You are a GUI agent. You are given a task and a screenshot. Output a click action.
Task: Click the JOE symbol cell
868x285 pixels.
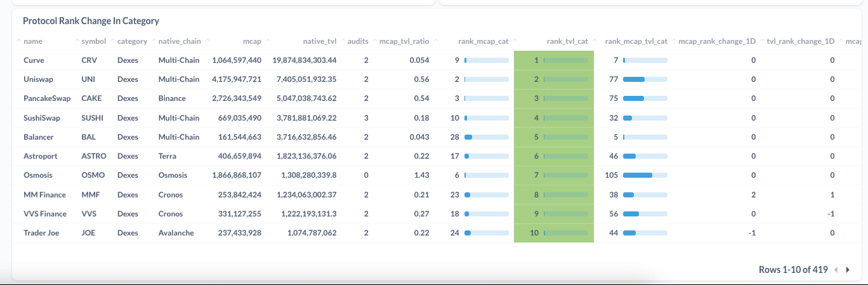89,233
